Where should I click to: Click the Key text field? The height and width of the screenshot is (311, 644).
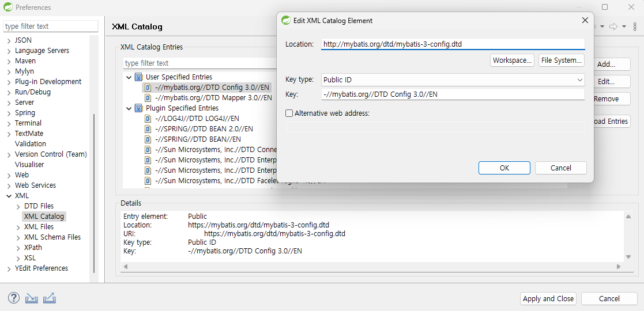click(x=453, y=94)
